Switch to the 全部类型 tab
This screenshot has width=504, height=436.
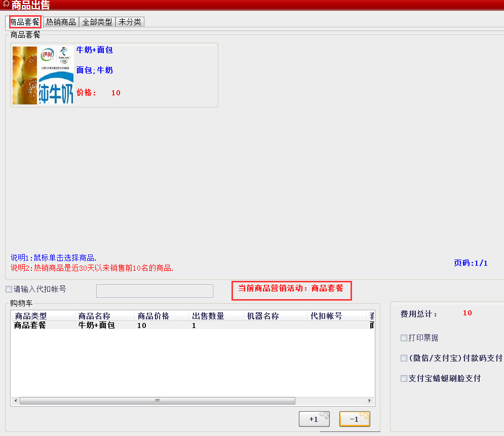[97, 22]
